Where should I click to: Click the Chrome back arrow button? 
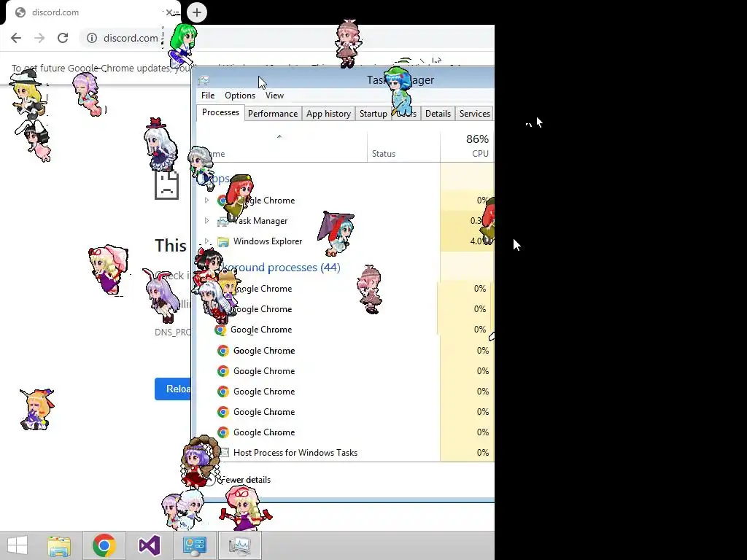click(16, 38)
